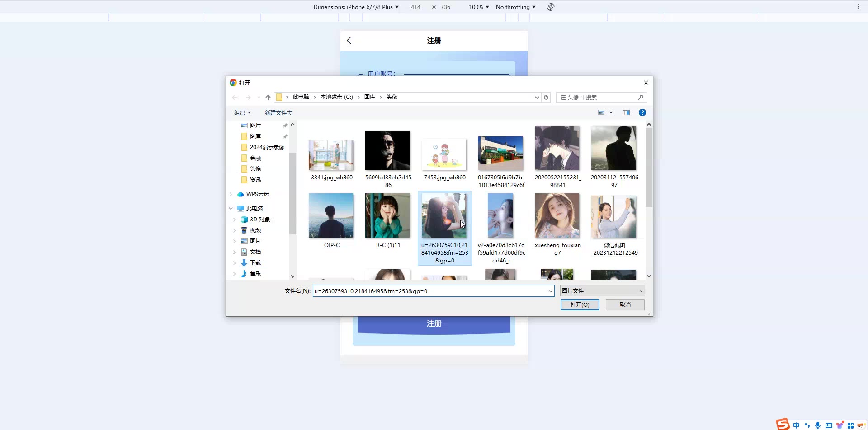Click the viewport width field 414
Viewport: 868px width, 430px height.
pos(415,7)
